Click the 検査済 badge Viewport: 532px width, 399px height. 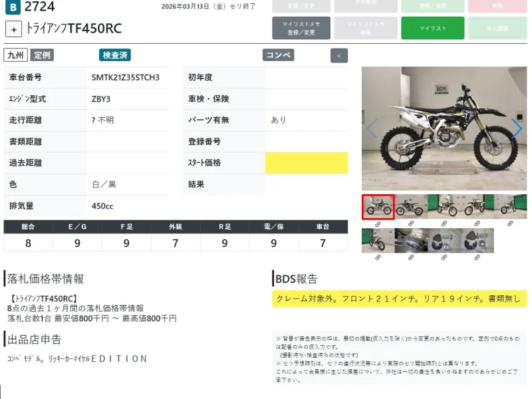[x=115, y=55]
